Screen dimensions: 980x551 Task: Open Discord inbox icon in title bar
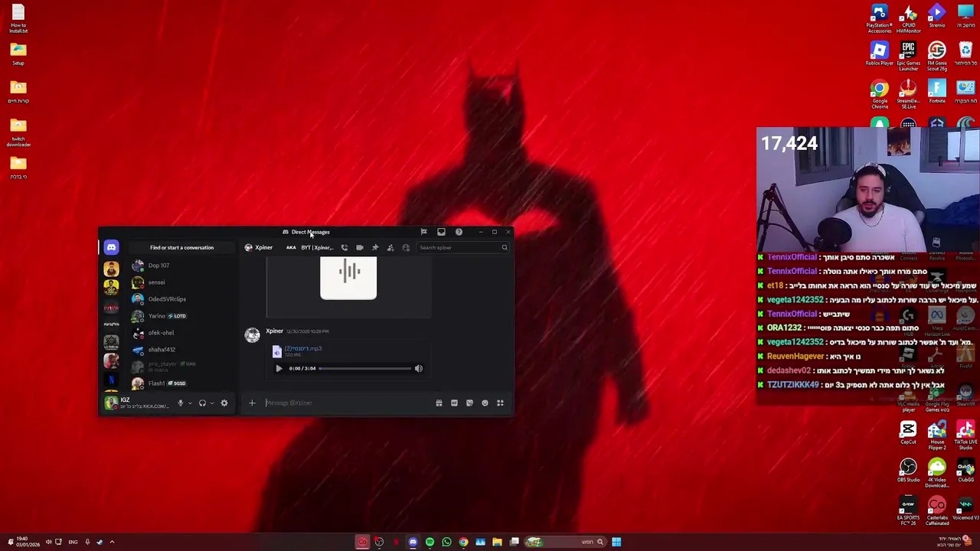(x=441, y=232)
